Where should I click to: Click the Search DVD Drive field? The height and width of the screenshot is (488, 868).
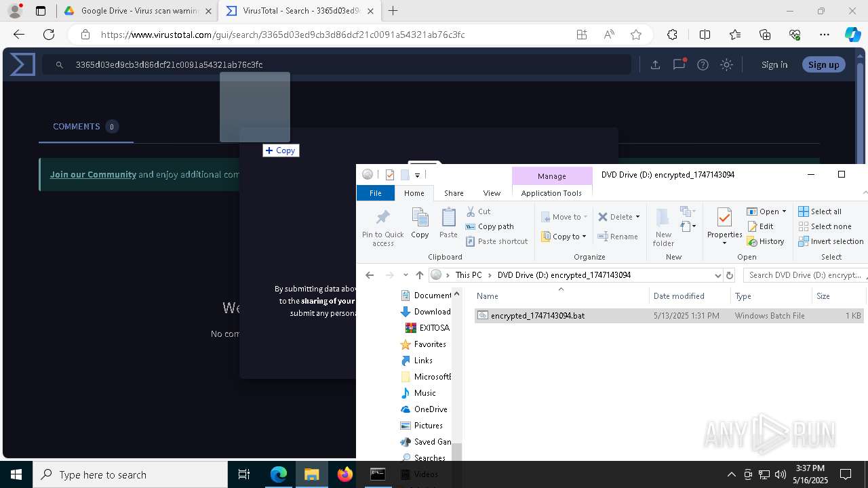pyautogui.click(x=805, y=275)
